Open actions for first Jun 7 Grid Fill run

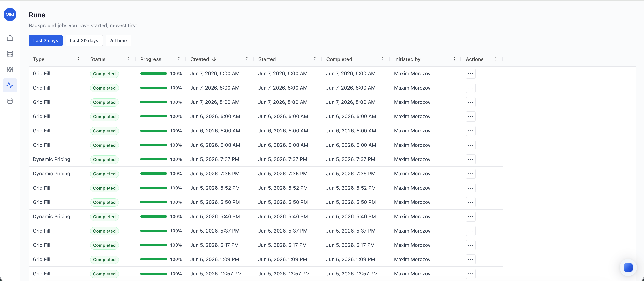click(x=470, y=74)
